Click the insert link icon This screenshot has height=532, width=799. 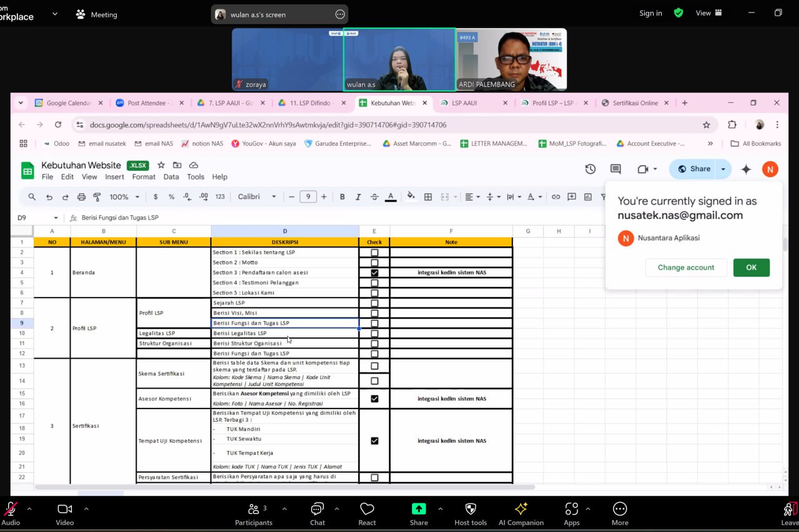point(556,197)
